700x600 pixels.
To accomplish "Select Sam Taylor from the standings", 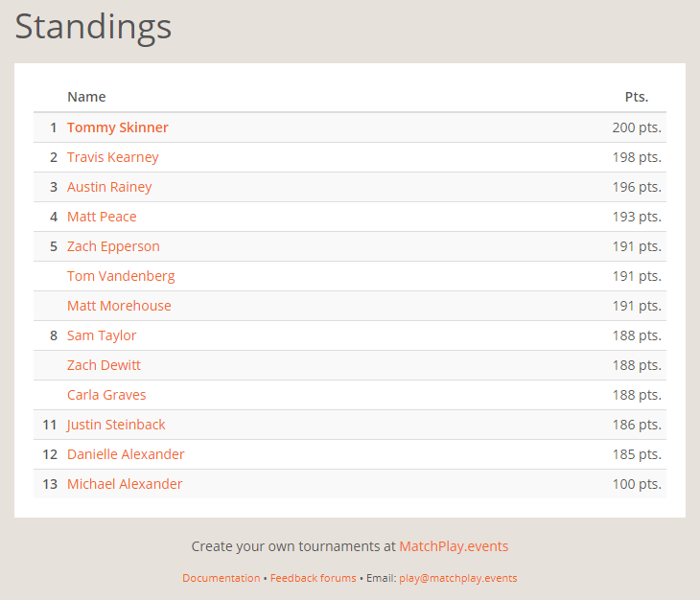I will point(102,335).
